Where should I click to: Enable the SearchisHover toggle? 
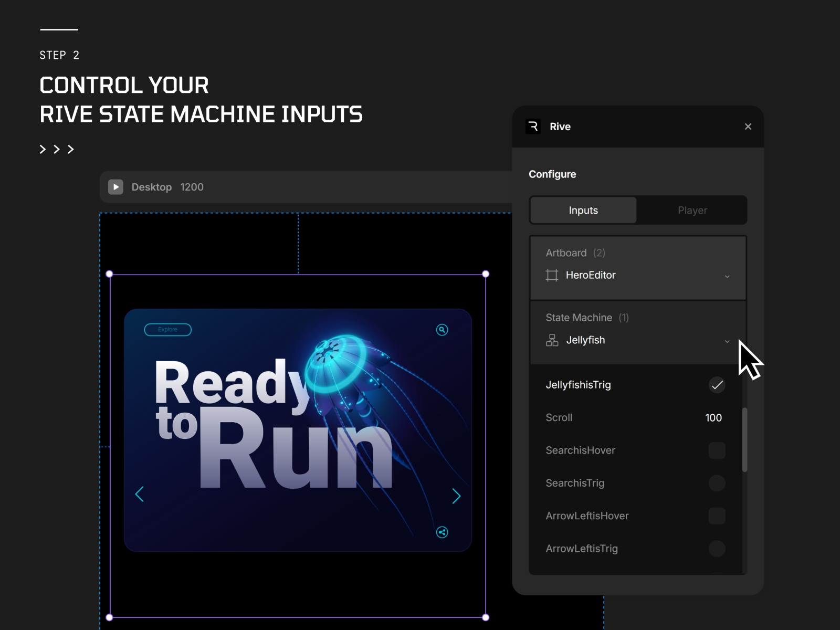pos(717,450)
